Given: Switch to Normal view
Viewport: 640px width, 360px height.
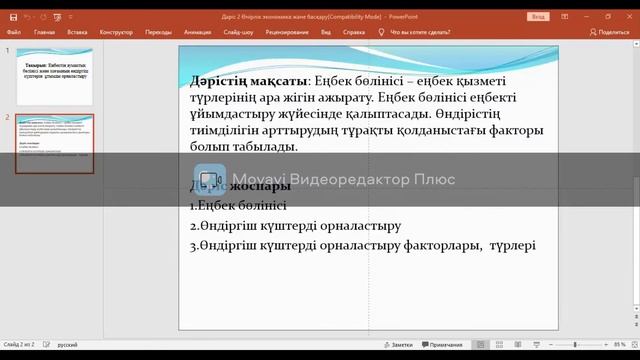Looking at the screenshot, I should pyautogui.click(x=480, y=345).
